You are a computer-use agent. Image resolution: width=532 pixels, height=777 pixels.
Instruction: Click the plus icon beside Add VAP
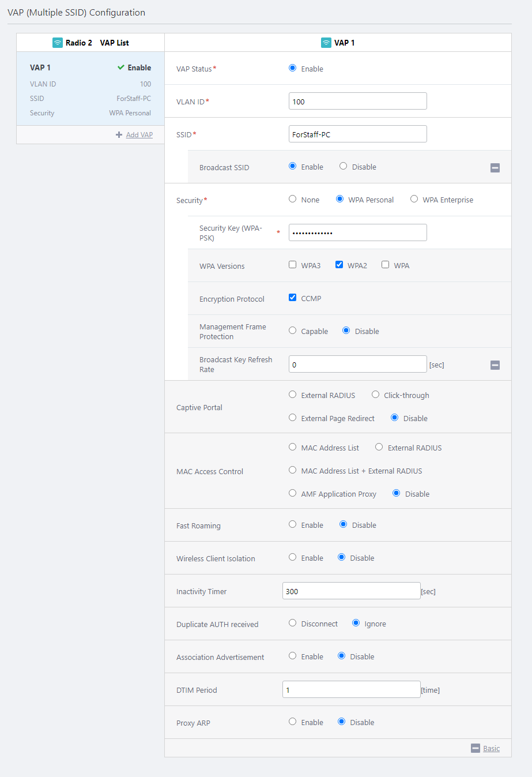(119, 135)
